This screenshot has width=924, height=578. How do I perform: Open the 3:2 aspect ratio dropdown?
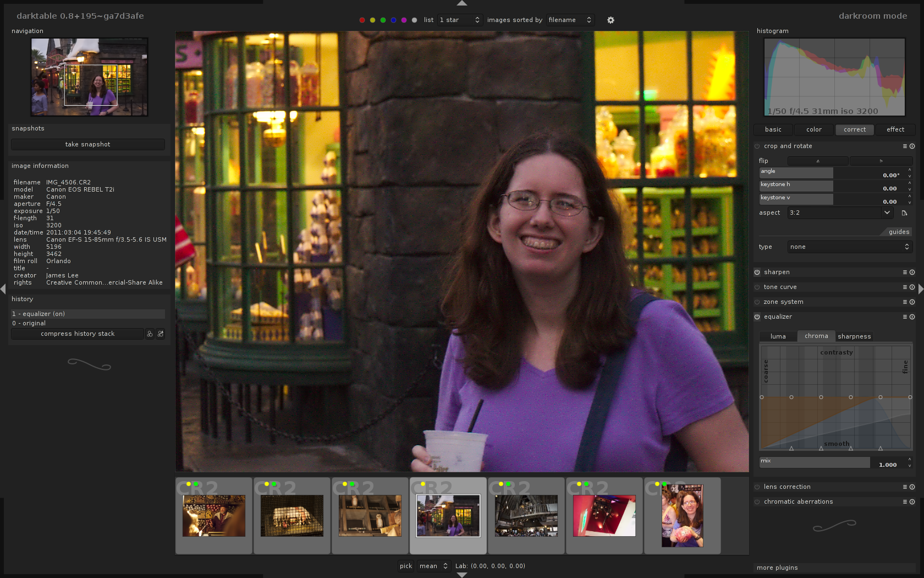(x=840, y=213)
